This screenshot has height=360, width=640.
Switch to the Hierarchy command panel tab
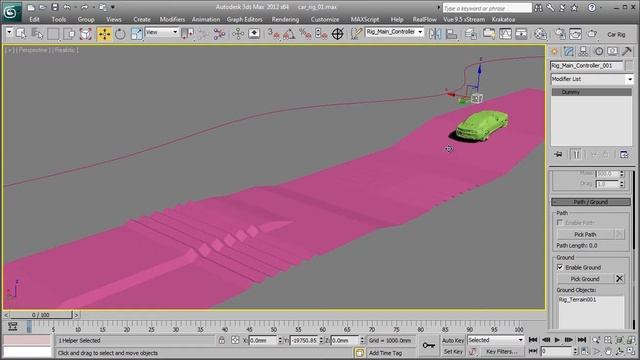coord(584,51)
